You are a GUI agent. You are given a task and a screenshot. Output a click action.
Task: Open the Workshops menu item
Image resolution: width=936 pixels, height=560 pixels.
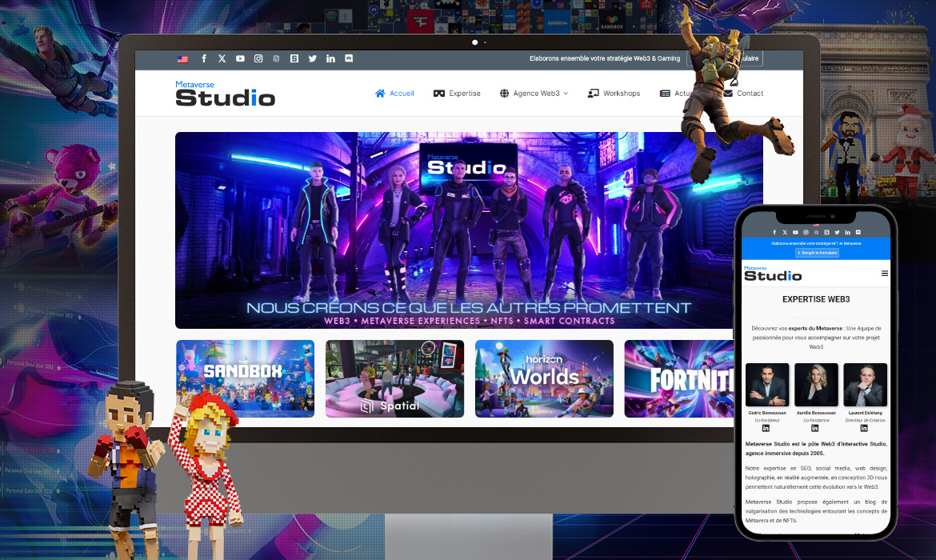[x=614, y=93]
